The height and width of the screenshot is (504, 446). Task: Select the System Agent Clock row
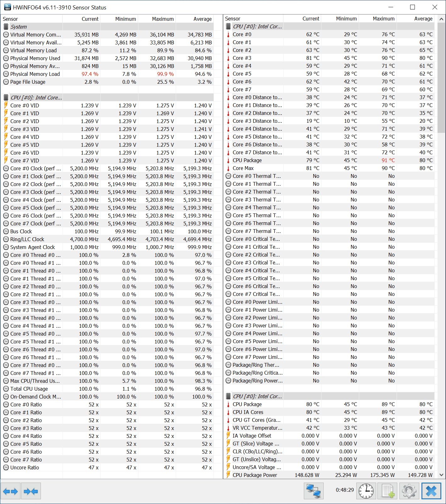[x=107, y=247]
